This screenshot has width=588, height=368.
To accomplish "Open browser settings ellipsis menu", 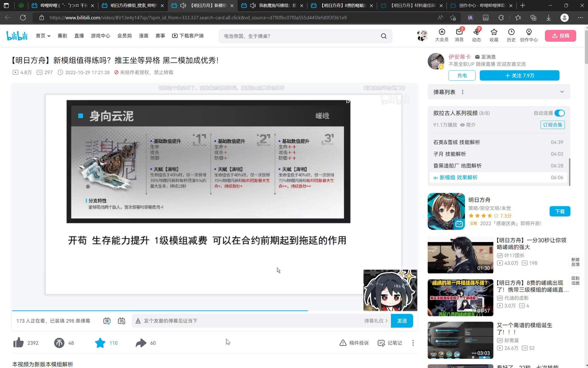I will [580, 18].
